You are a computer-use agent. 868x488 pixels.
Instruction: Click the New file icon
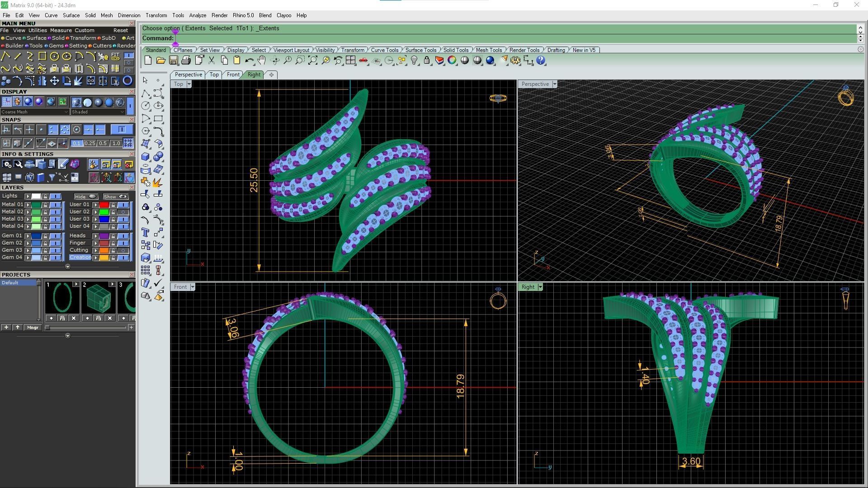[148, 60]
